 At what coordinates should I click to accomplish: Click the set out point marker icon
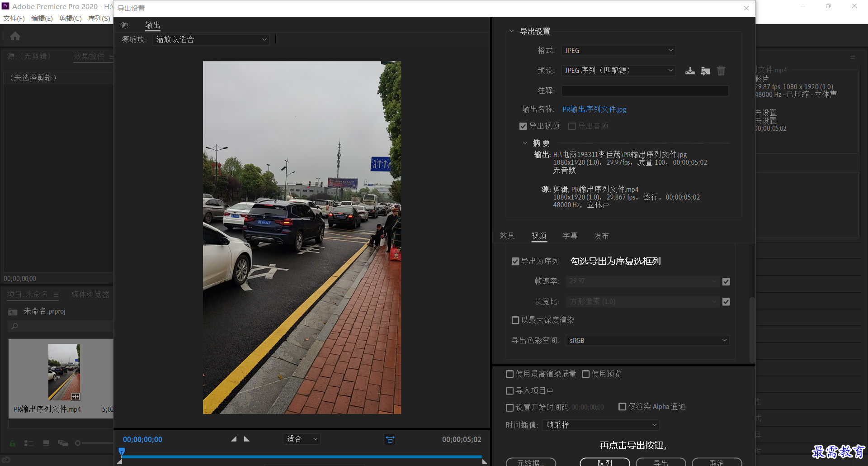(x=246, y=439)
